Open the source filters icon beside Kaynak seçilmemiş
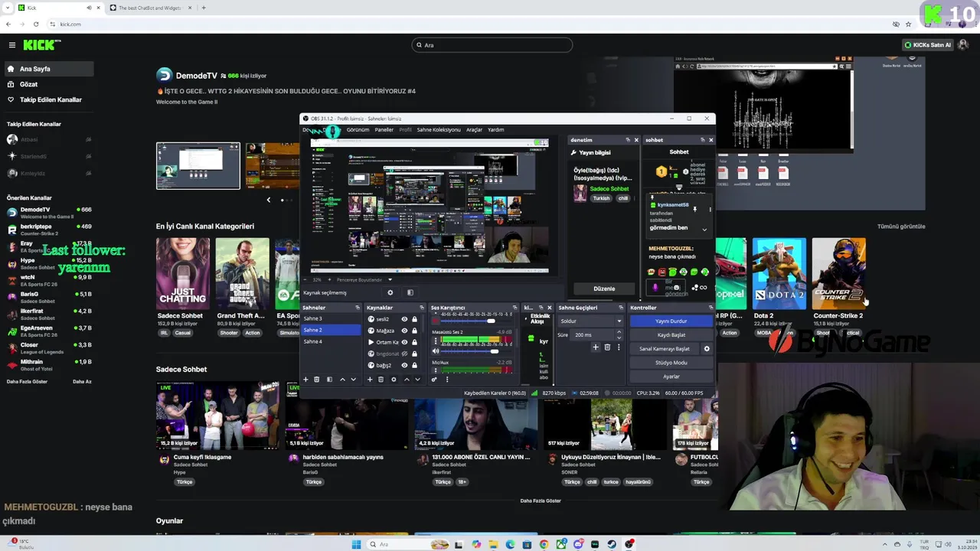Screen dimensions: 980x551 point(410,292)
